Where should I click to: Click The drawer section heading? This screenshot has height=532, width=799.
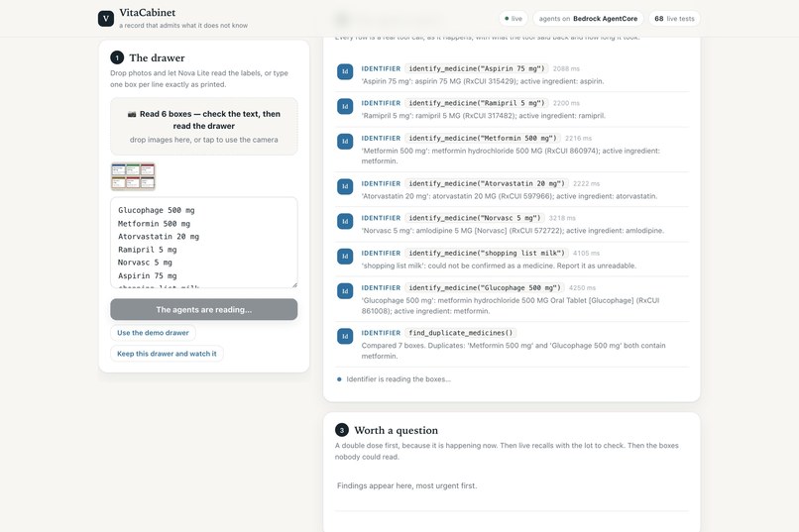point(157,58)
